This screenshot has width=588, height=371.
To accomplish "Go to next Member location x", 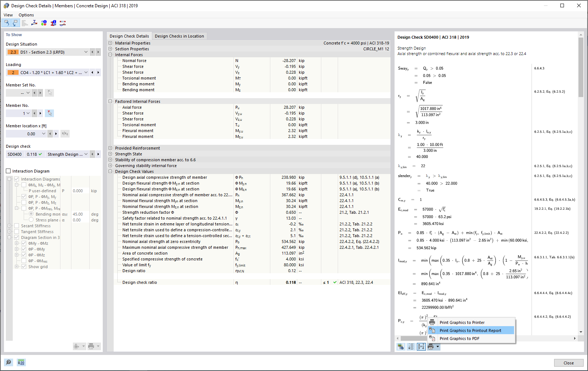I will click(x=56, y=134).
